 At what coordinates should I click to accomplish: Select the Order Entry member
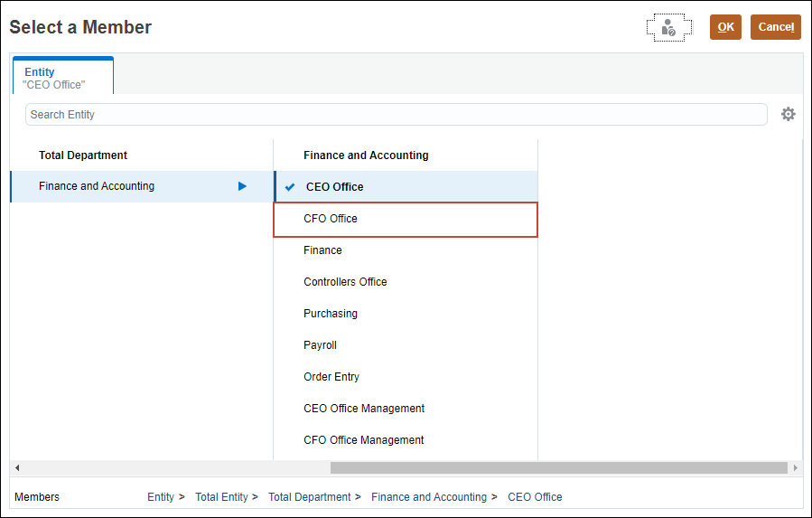coord(406,377)
